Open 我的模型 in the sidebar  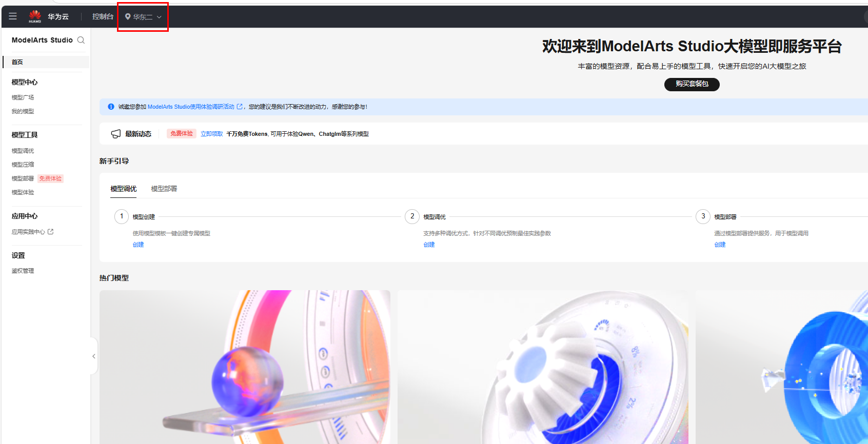click(23, 111)
